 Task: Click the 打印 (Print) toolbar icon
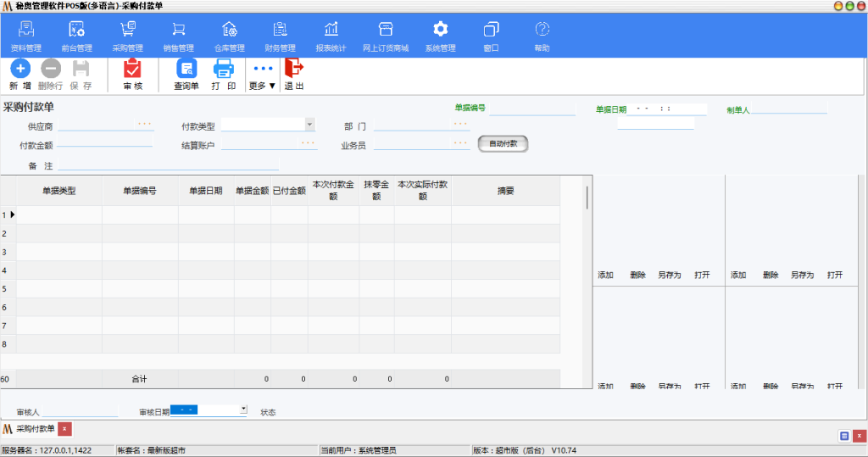(224, 70)
